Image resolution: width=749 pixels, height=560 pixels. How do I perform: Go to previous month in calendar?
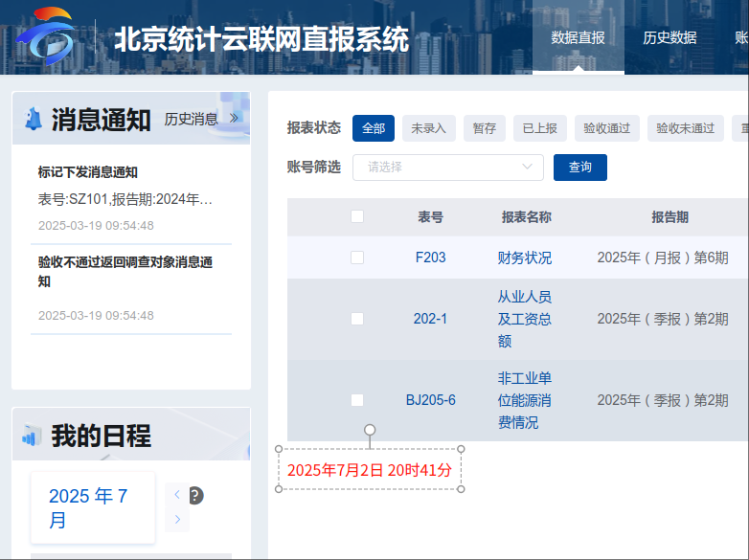177,495
